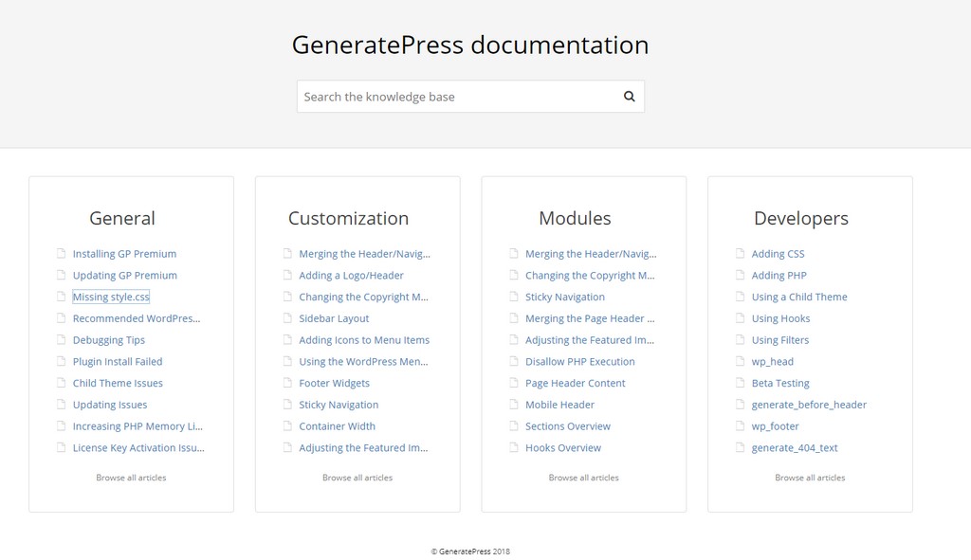Click the Developers category heading
The width and height of the screenshot is (971, 560).
click(801, 219)
